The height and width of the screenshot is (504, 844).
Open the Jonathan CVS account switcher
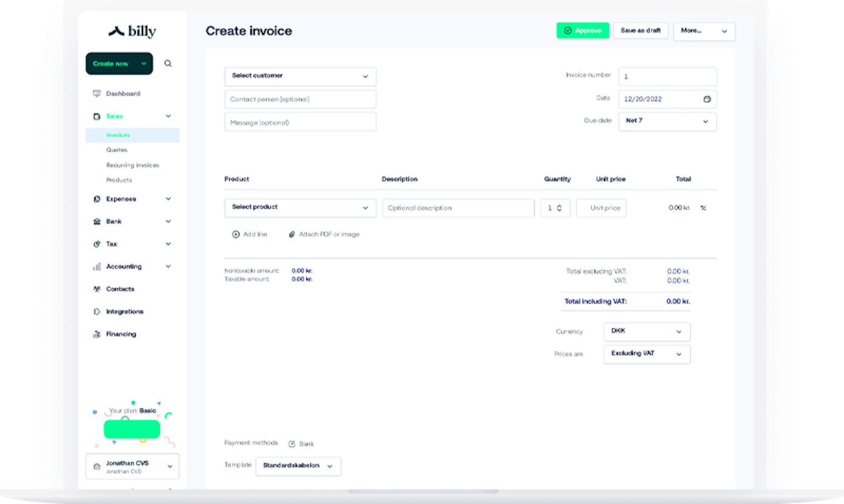pos(132,466)
